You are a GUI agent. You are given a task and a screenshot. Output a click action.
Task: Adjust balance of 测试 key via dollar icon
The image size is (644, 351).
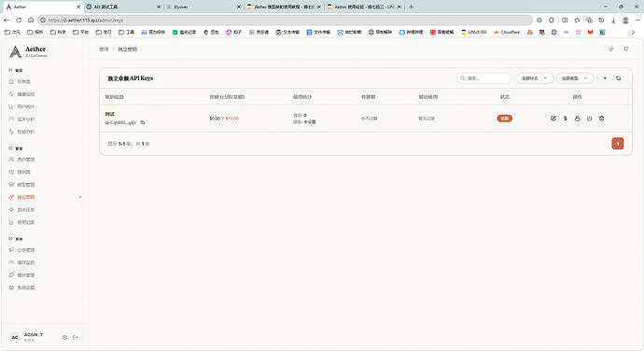click(x=566, y=119)
